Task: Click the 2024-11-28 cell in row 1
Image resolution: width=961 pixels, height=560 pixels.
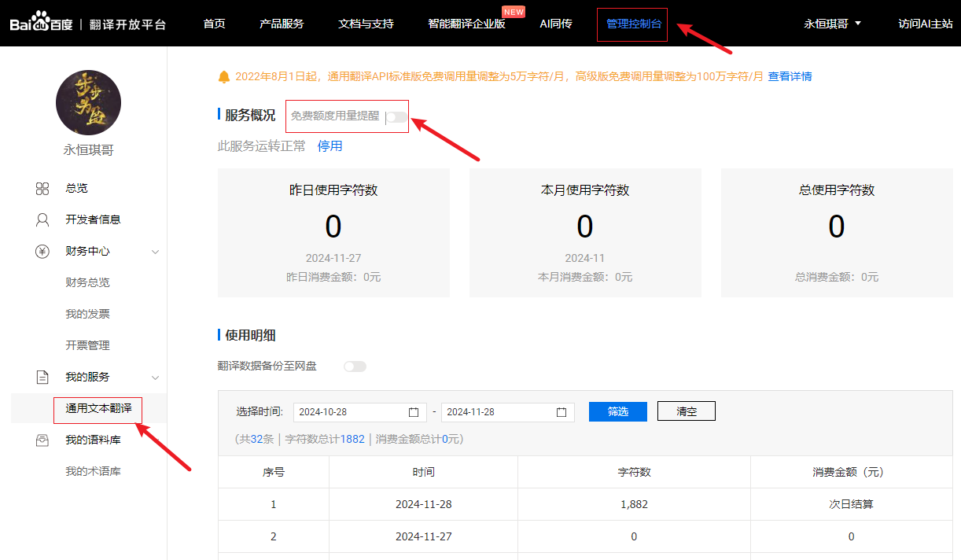Action: 423,504
